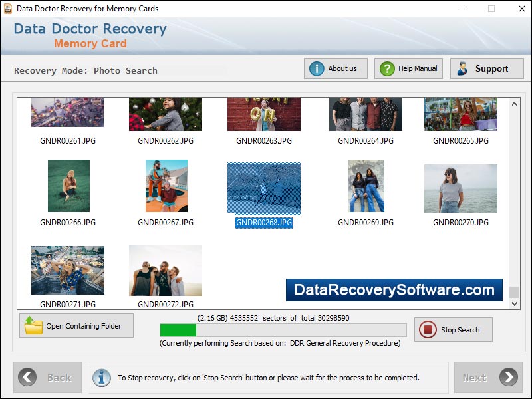This screenshot has height=399, width=532.
Task: Click the Back circular arrow icon
Action: pos(26,377)
